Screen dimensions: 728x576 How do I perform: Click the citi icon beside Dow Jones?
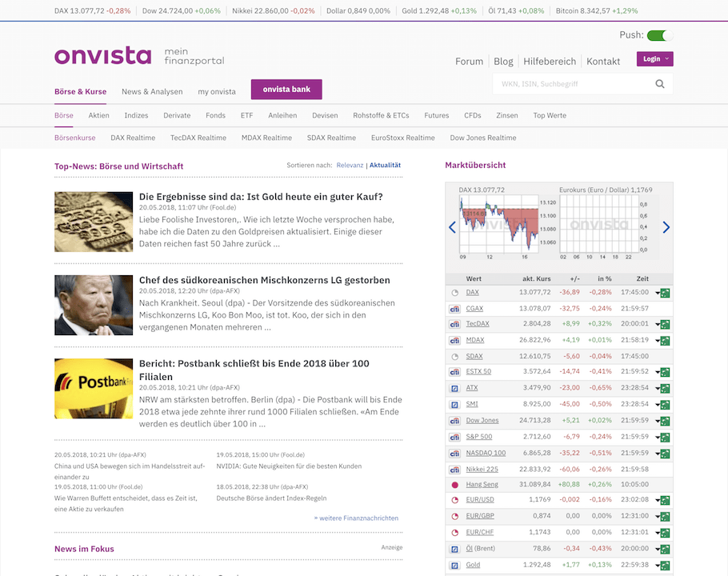(x=455, y=421)
